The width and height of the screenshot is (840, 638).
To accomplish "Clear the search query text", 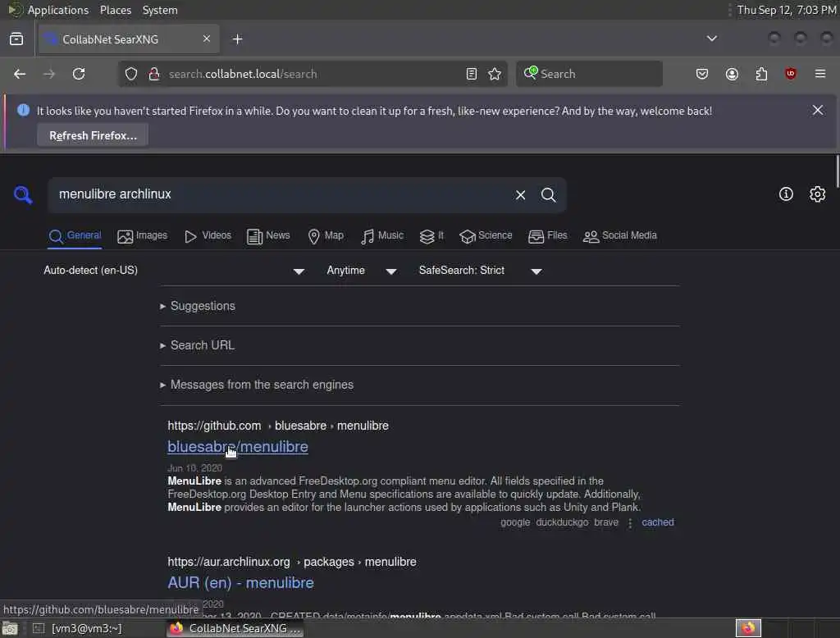I will tap(520, 195).
